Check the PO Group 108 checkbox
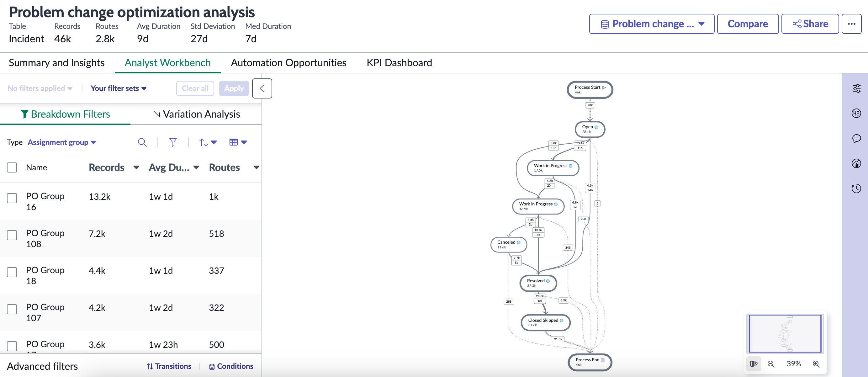Image resolution: width=868 pixels, height=377 pixels. tap(12, 235)
